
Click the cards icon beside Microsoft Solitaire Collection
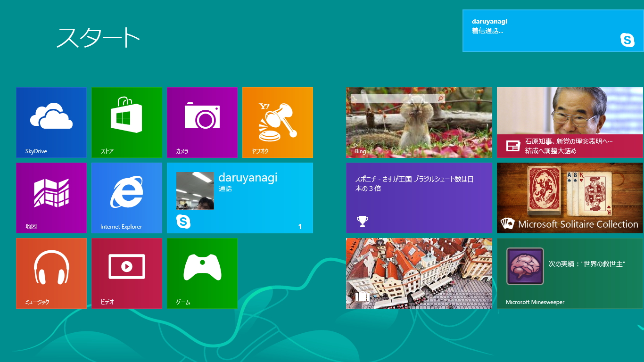(507, 223)
